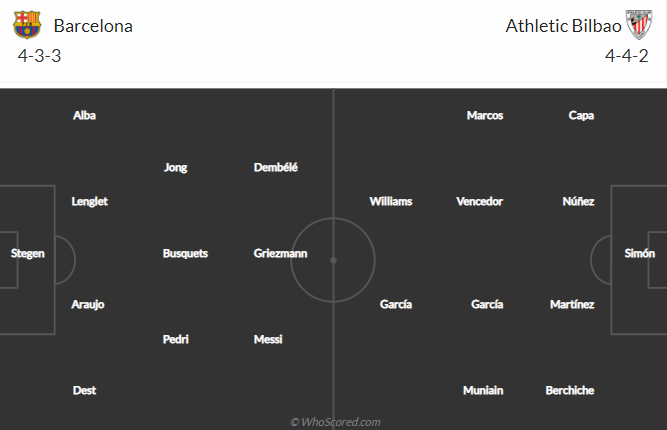Click Dembélé on the pitch
This screenshot has width=667, height=430.
(276, 168)
